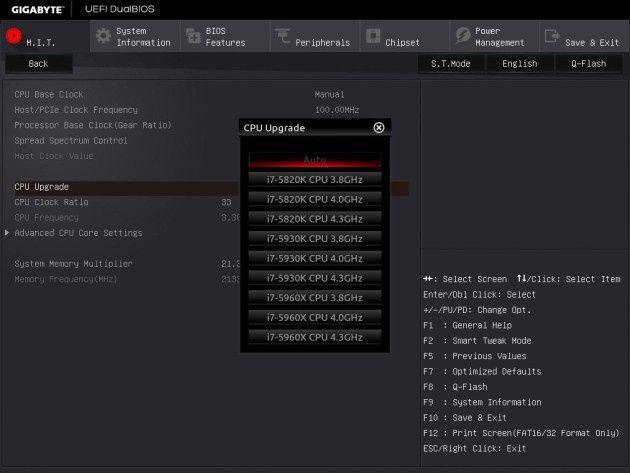Switch to the Chipset tab
The width and height of the screenshot is (630, 473).
pos(404,37)
